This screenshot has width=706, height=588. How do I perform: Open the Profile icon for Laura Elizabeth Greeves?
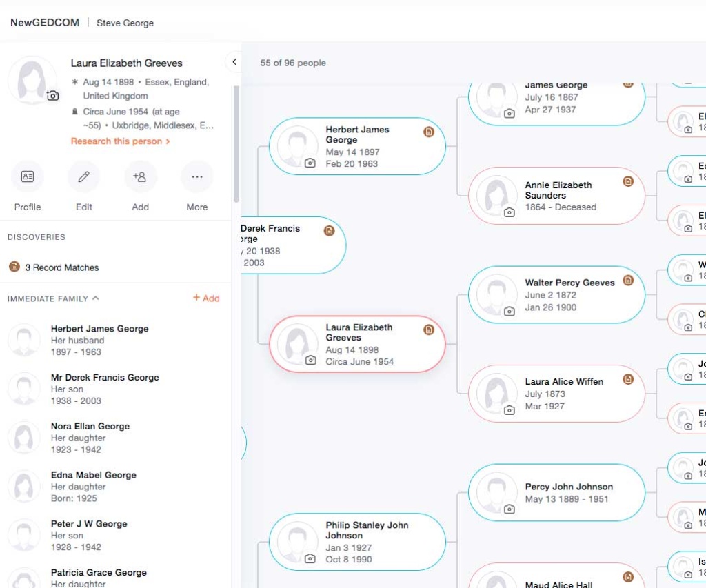[27, 176]
